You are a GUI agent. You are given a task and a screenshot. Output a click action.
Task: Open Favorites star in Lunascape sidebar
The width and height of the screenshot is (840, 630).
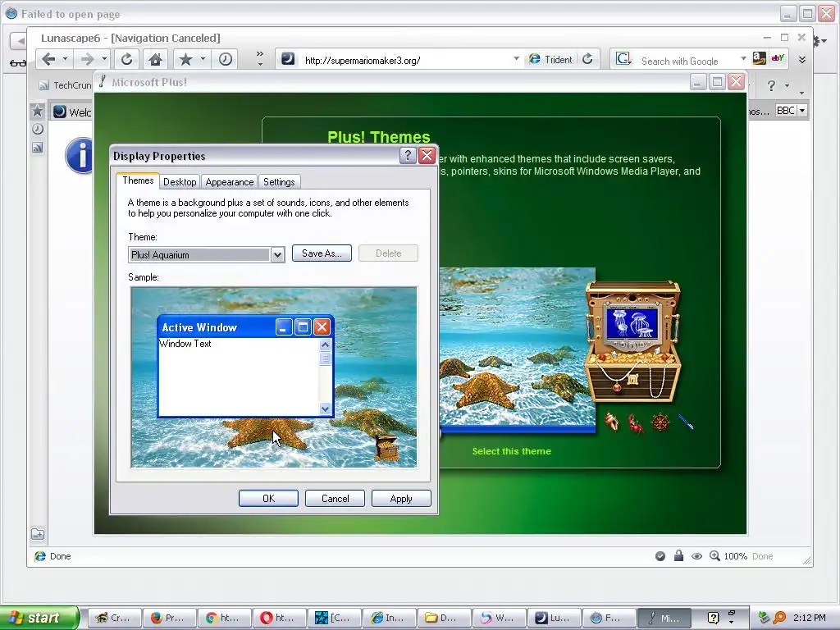coord(37,111)
